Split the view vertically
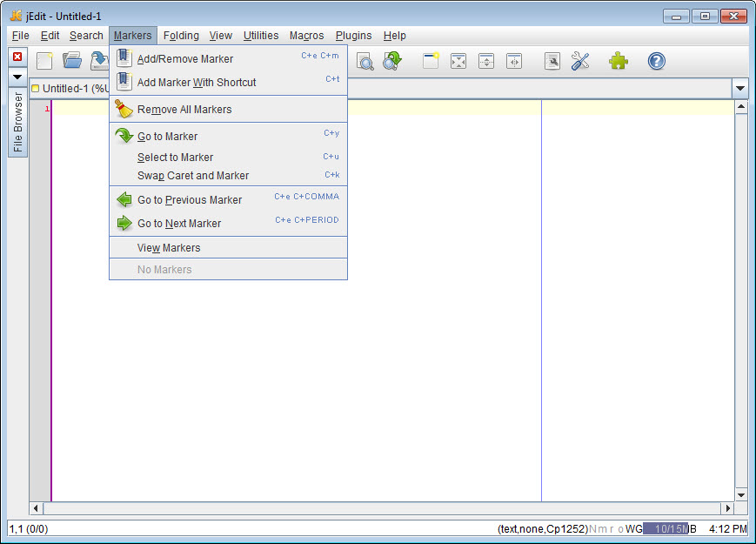Viewport: 756px width, 544px height. pyautogui.click(x=514, y=61)
